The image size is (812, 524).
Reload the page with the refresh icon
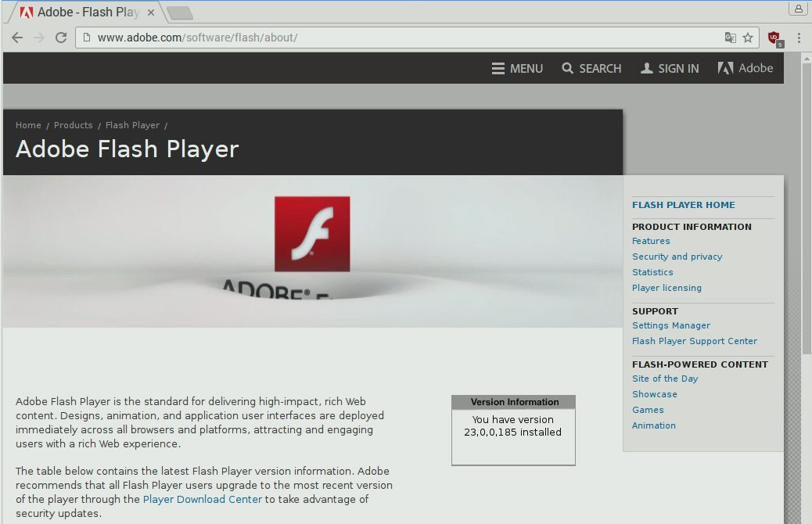pyautogui.click(x=61, y=38)
